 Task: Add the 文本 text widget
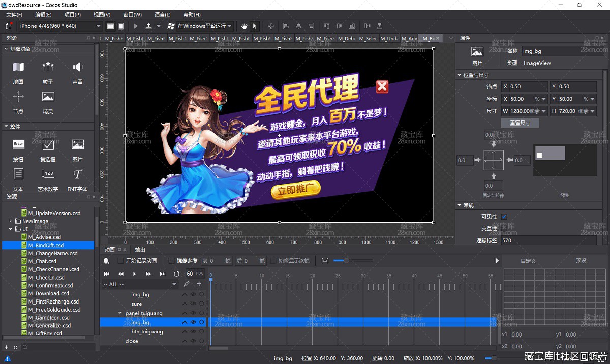pyautogui.click(x=18, y=179)
